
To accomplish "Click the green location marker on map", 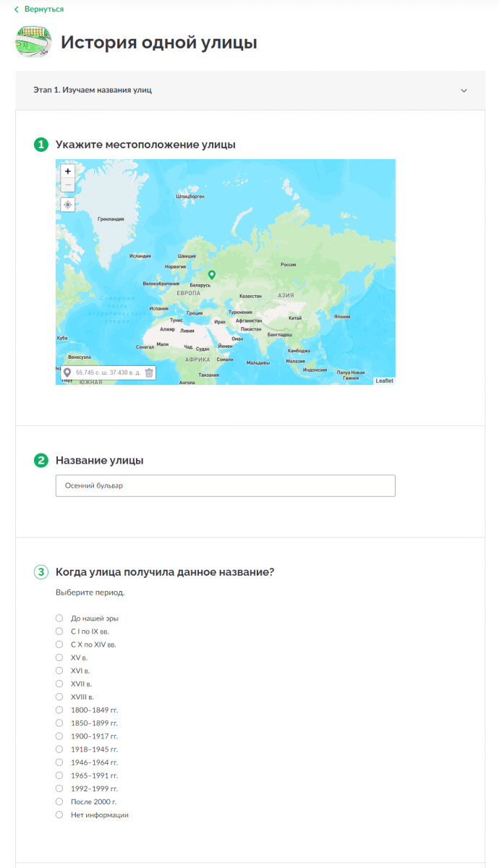I will 212,275.
